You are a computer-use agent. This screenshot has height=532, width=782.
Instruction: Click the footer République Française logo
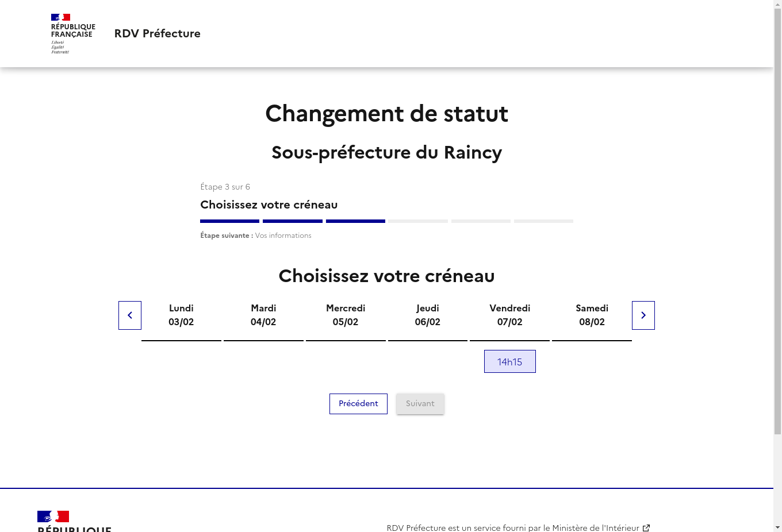(x=74, y=521)
